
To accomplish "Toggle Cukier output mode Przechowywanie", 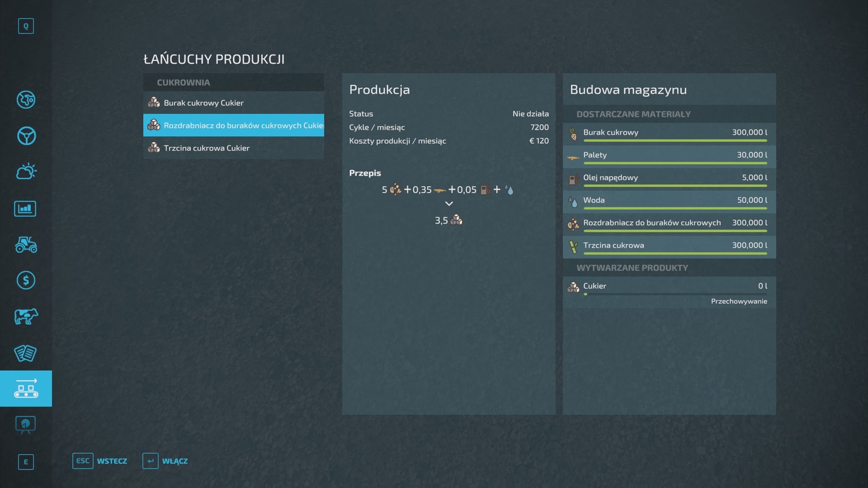I will [738, 301].
